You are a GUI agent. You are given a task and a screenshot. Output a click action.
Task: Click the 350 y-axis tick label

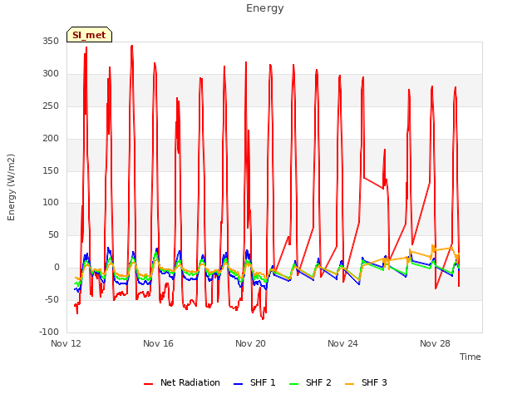point(51,42)
